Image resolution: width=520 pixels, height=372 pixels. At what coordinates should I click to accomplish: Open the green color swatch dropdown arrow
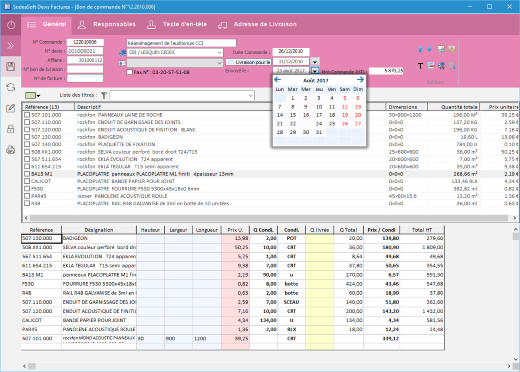click(x=39, y=96)
